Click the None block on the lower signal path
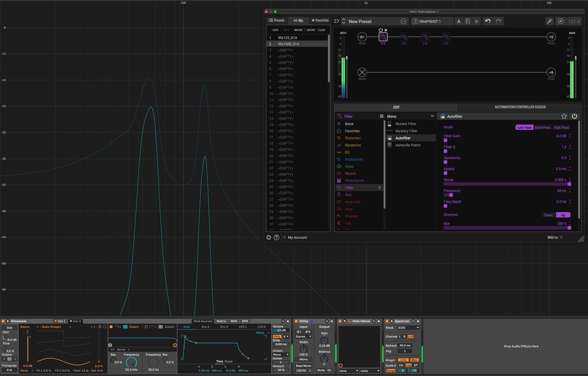Image resolution: width=588 pixels, height=376 pixels. pyautogui.click(x=362, y=72)
